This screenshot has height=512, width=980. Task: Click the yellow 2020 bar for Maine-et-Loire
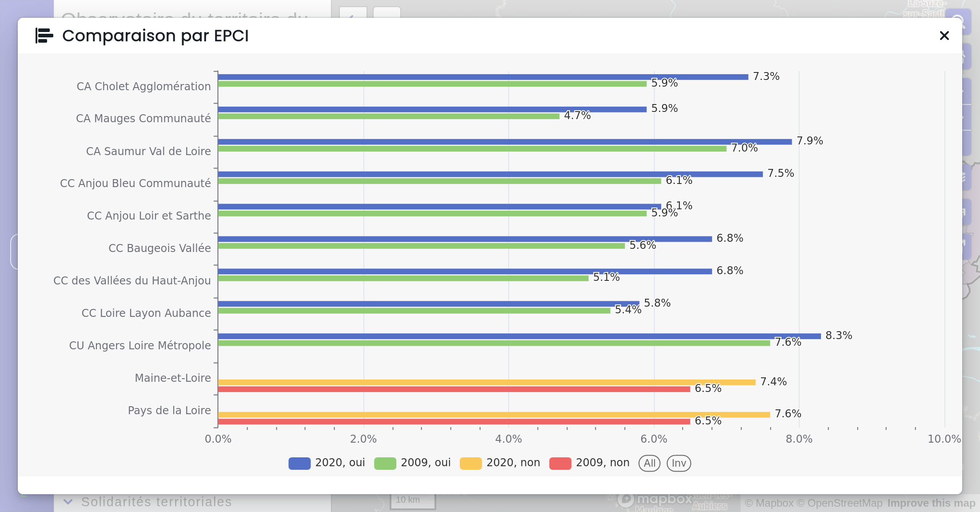486,382
